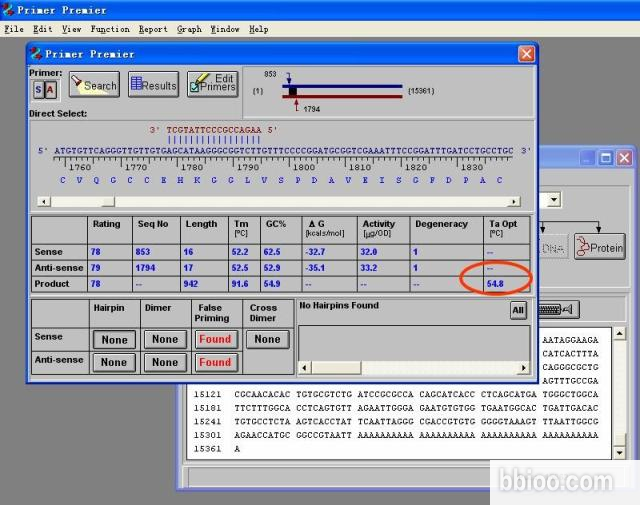Click Anti-sense Hairpin None button

[114, 362]
